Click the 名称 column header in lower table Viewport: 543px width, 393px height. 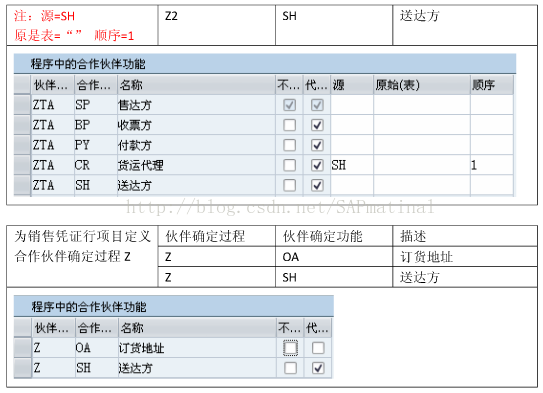tap(197, 328)
